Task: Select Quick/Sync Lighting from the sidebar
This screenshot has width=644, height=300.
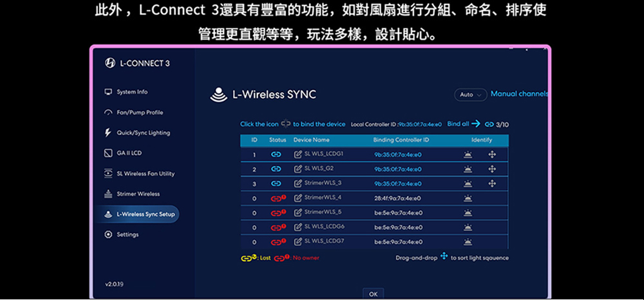Action: point(143,133)
